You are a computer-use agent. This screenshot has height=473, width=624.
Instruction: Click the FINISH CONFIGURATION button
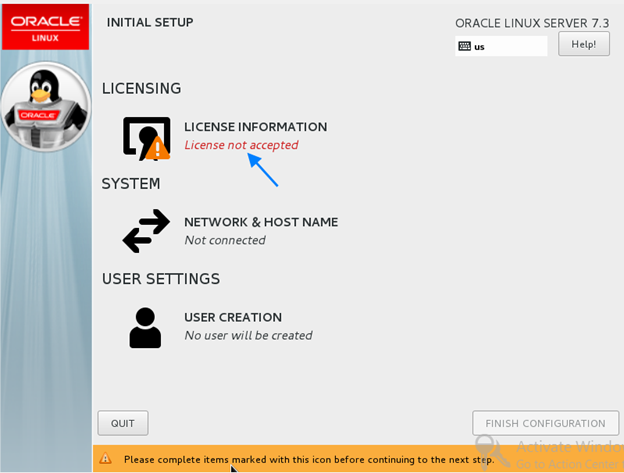point(546,423)
